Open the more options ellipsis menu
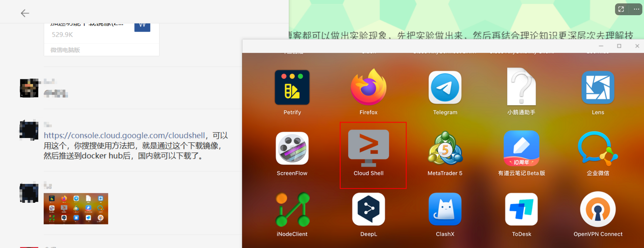 click(636, 9)
